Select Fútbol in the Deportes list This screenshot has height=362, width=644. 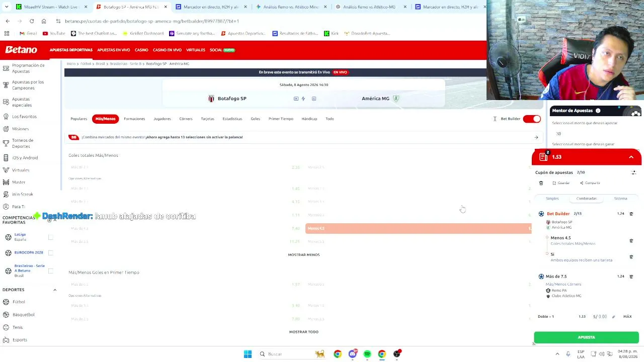pos(19,302)
